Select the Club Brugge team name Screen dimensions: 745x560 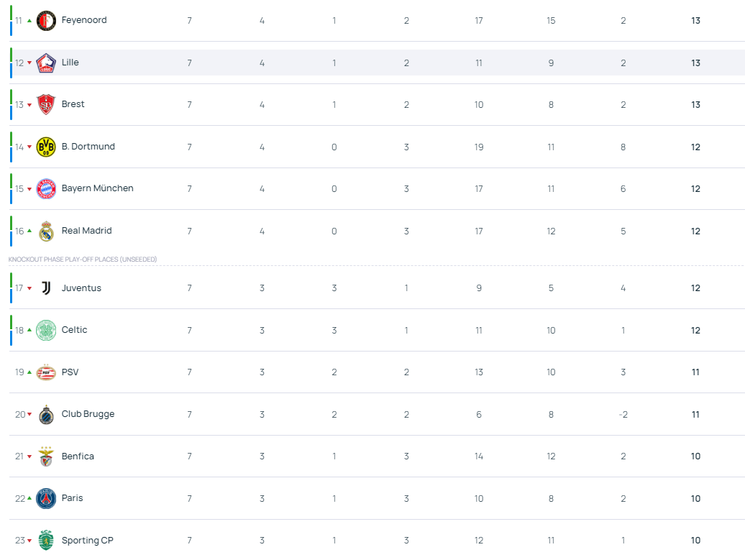pyautogui.click(x=88, y=413)
